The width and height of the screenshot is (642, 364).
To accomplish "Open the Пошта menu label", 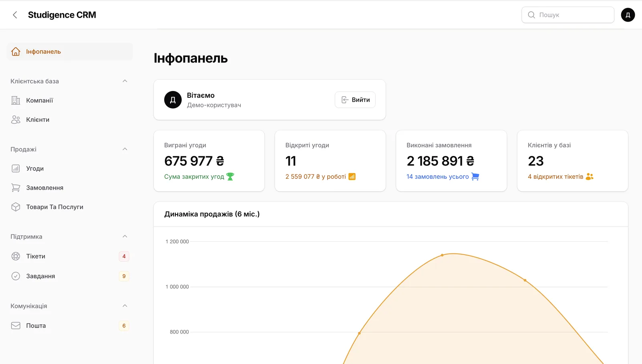I will (36, 326).
